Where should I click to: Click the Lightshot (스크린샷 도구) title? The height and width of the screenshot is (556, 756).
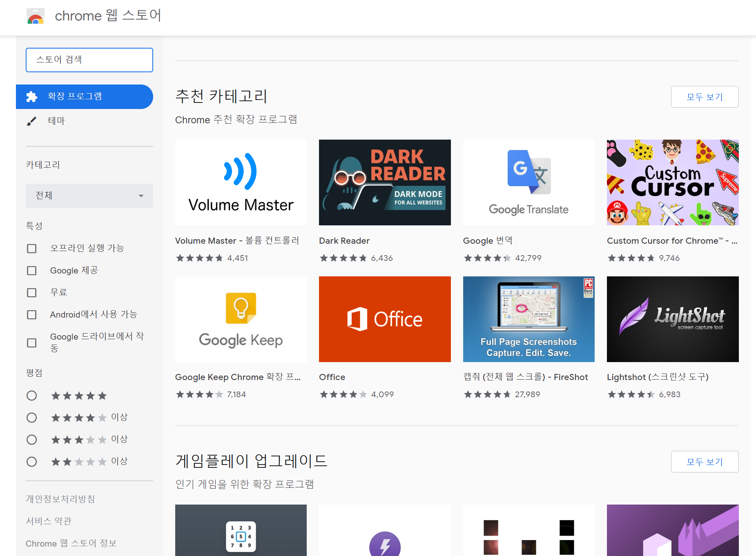pyautogui.click(x=658, y=377)
